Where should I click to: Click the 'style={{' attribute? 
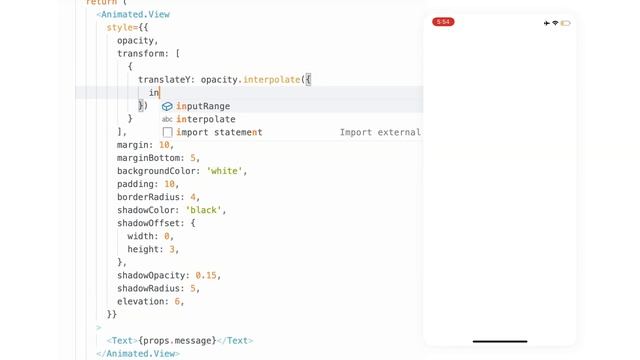click(127, 28)
